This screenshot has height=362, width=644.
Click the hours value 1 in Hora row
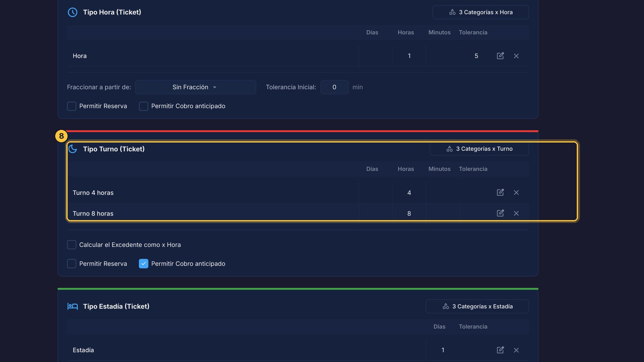[409, 56]
